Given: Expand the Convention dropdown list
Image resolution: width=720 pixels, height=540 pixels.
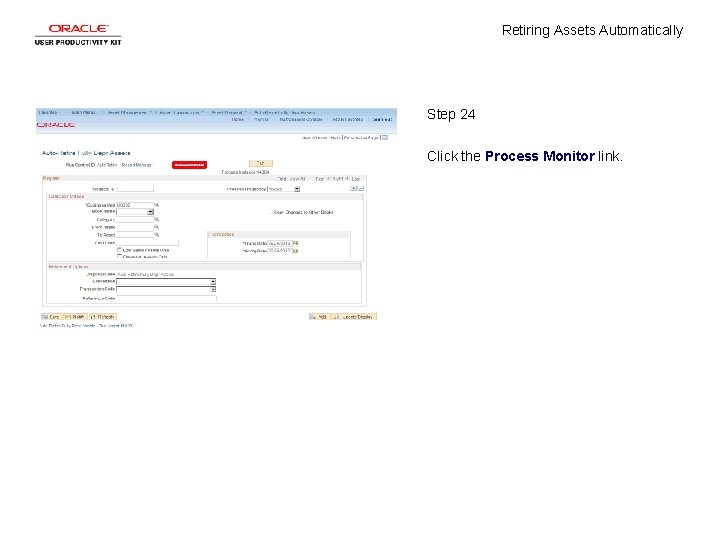Looking at the screenshot, I should pos(166,281).
